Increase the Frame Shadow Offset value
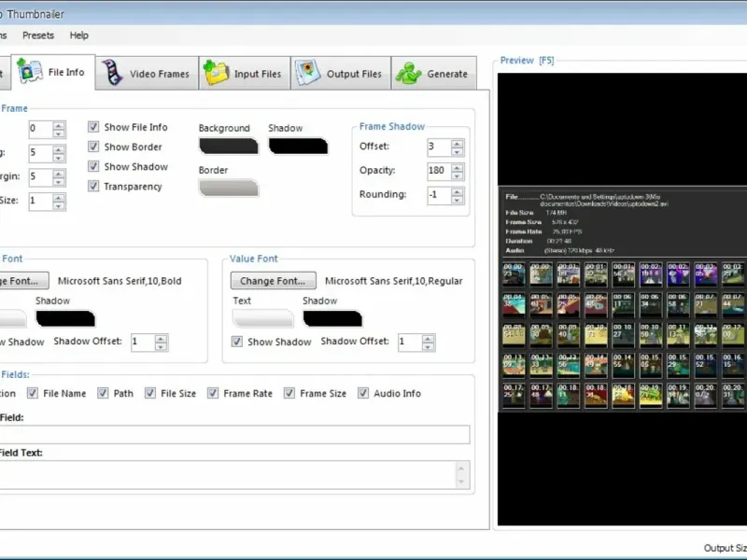 (457, 144)
